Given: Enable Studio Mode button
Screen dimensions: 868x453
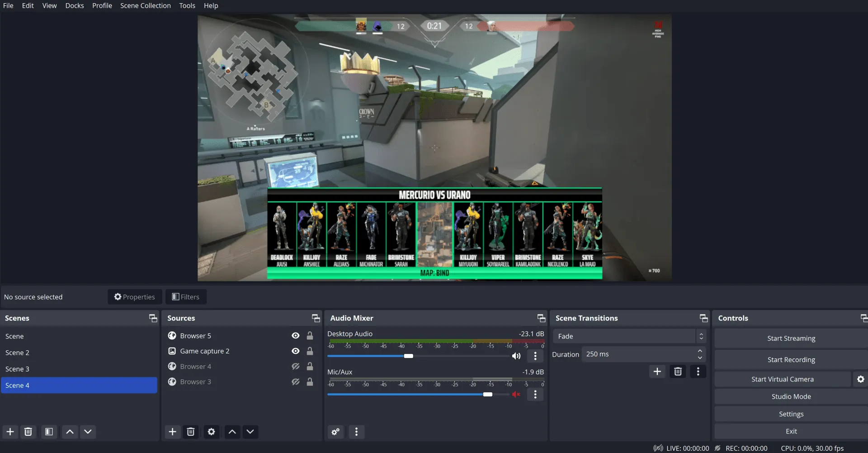Looking at the screenshot, I should (x=791, y=396).
